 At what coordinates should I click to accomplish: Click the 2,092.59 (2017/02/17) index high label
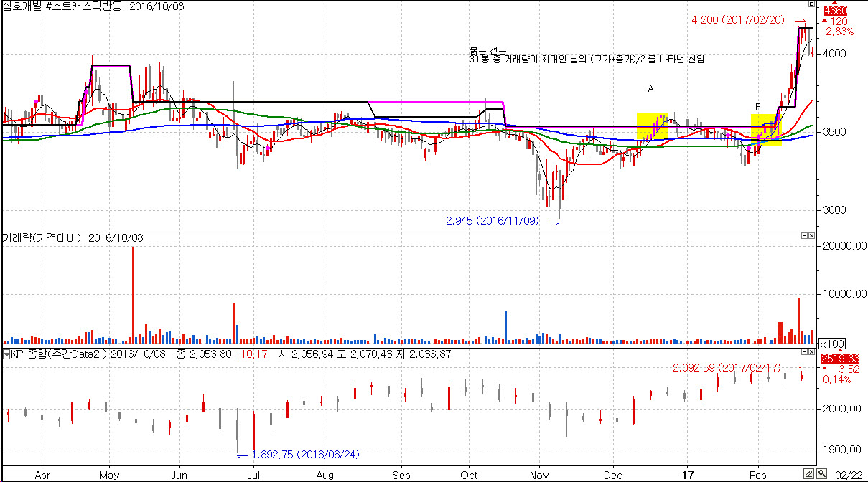[727, 368]
